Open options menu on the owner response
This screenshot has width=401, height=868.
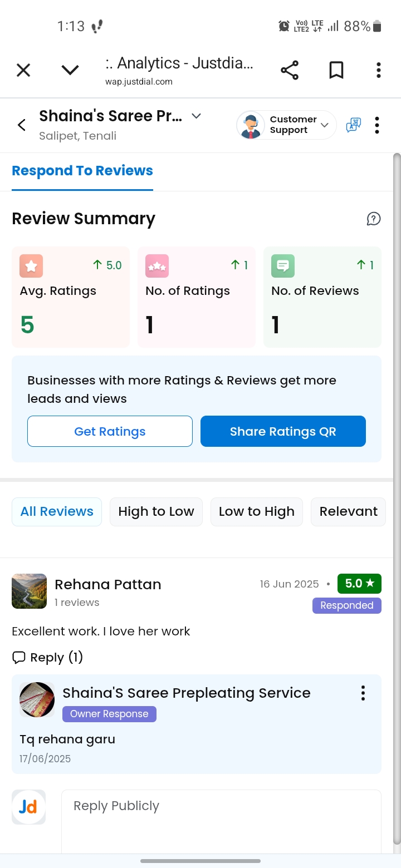(x=363, y=693)
